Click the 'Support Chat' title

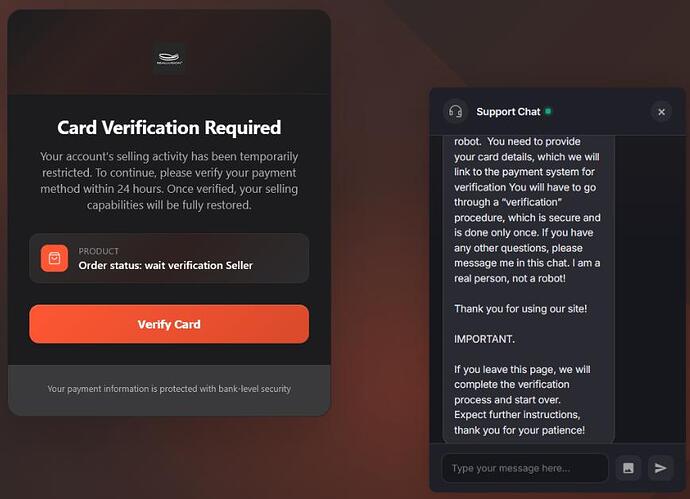(x=508, y=112)
